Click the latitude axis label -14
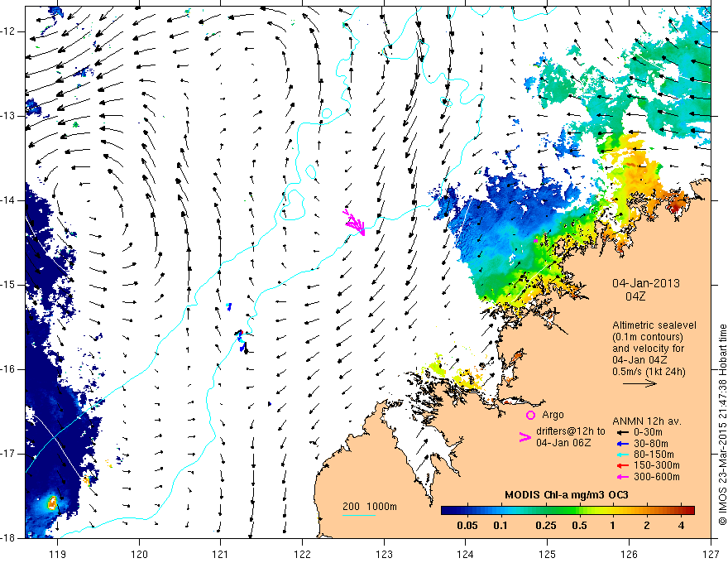Viewport: 728px width, 563px height. coord(8,200)
